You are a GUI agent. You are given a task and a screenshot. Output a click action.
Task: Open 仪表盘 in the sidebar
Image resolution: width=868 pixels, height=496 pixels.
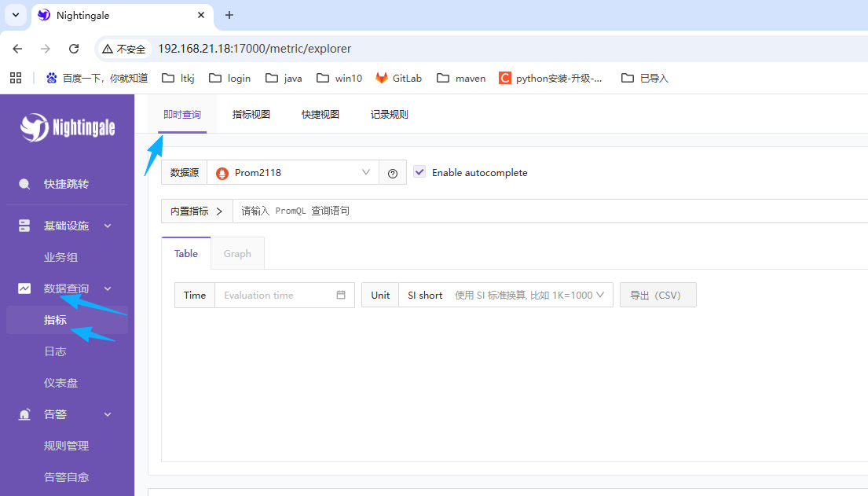tap(61, 383)
